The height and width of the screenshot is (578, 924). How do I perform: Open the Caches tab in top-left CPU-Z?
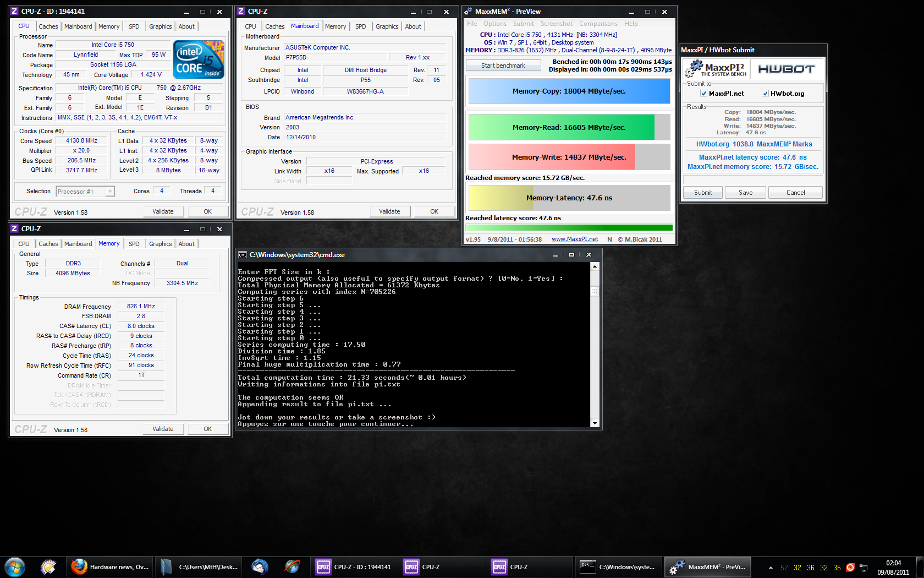(x=48, y=26)
